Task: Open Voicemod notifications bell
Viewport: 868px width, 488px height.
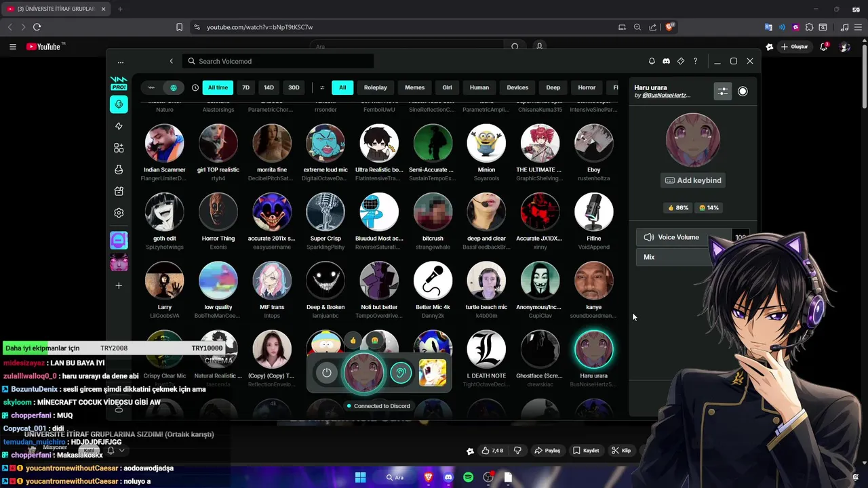Action: (652, 61)
